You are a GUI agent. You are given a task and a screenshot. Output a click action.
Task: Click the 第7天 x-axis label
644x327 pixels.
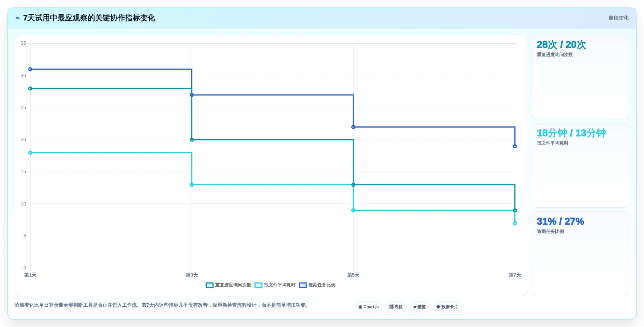[515, 275]
